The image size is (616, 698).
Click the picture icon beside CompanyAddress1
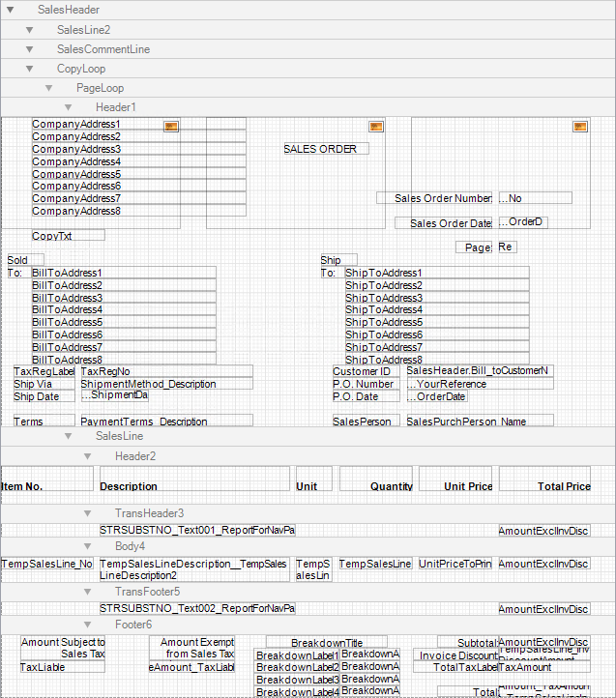pos(172,127)
